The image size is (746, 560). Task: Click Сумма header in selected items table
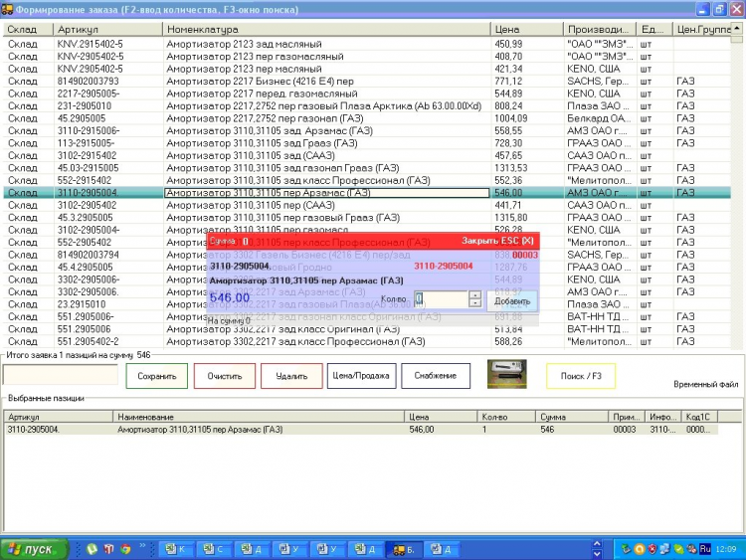coord(572,417)
